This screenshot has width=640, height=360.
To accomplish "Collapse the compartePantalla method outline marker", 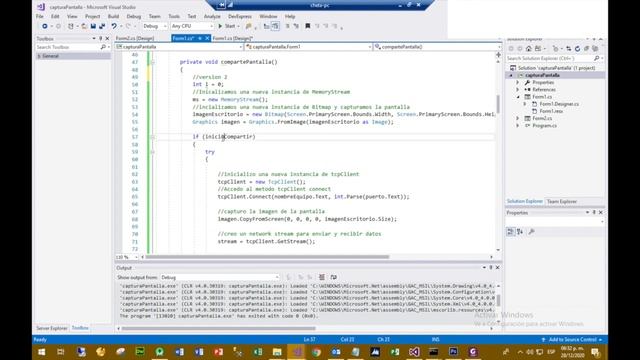I will pos(153,62).
